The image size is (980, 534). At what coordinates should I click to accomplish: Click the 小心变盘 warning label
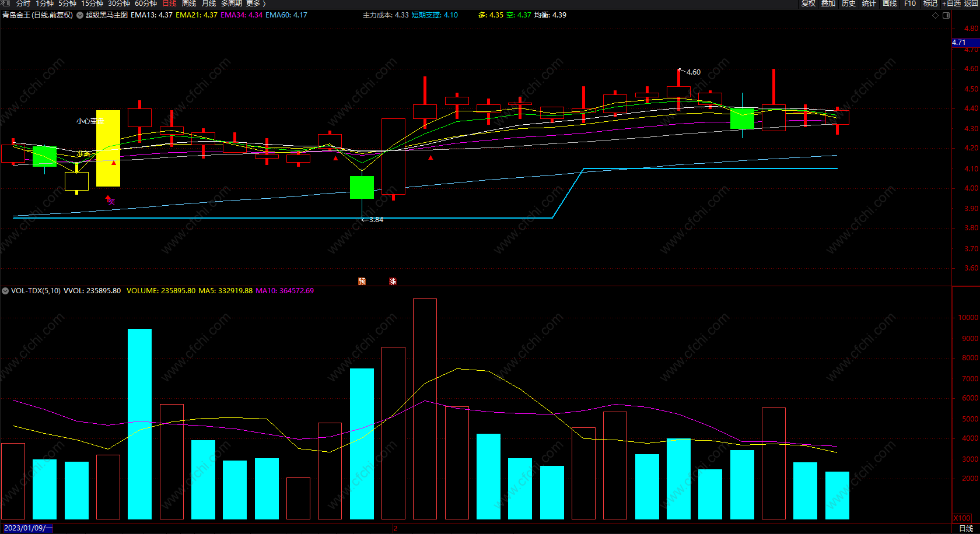pos(90,121)
